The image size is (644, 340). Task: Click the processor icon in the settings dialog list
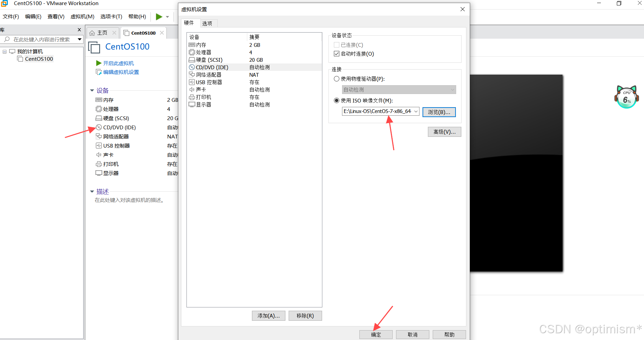pos(192,52)
